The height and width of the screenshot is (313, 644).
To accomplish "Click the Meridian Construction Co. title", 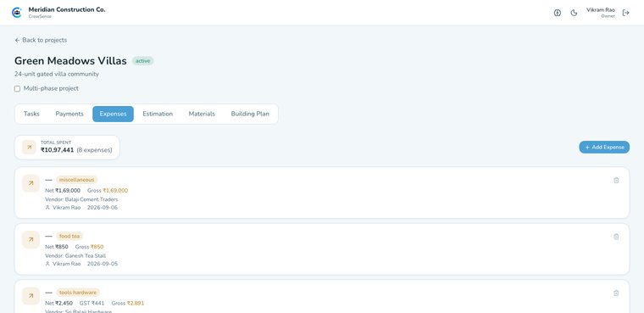I will (x=67, y=9).
